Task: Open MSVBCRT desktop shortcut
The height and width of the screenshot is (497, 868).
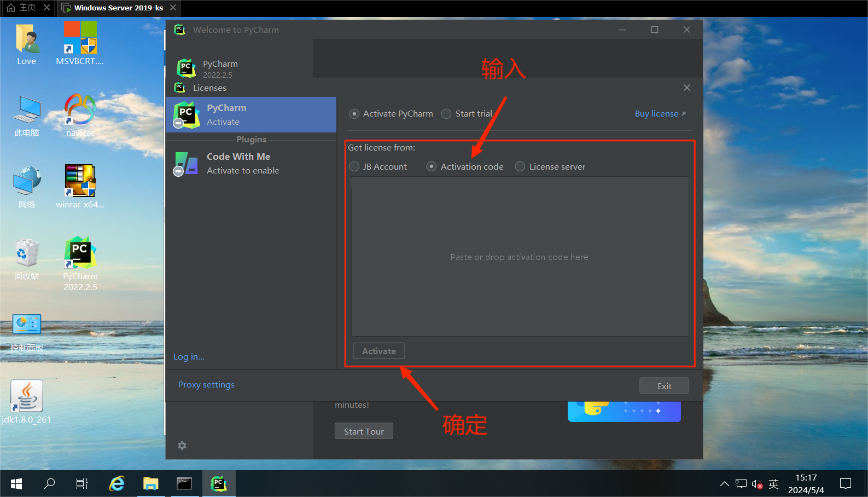Action: [80, 44]
